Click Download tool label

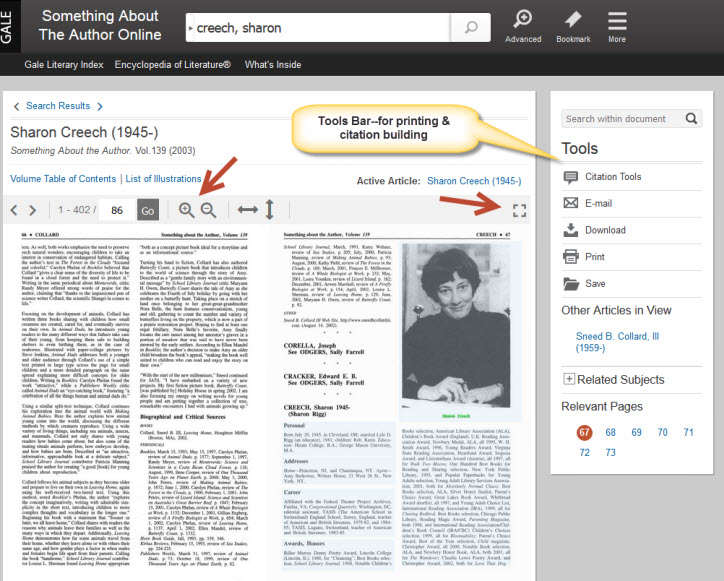605,230
